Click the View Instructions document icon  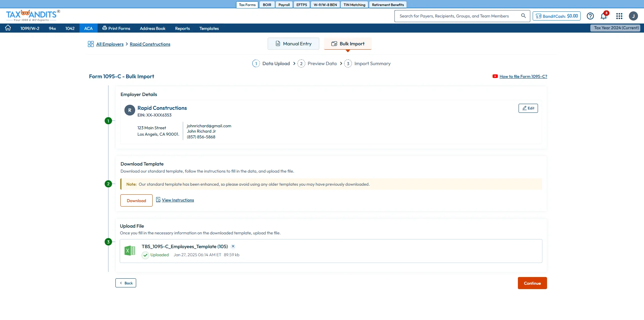click(158, 200)
